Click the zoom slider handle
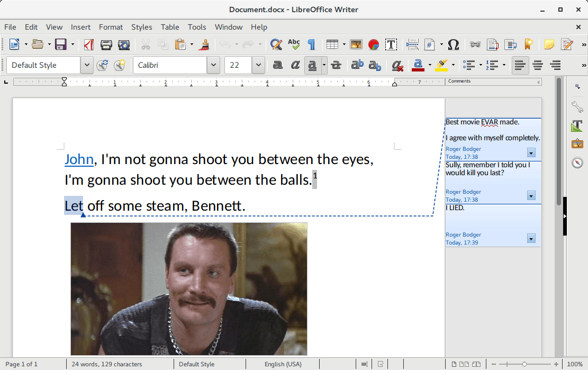Viewport: 588px width, 370px height. click(524, 364)
